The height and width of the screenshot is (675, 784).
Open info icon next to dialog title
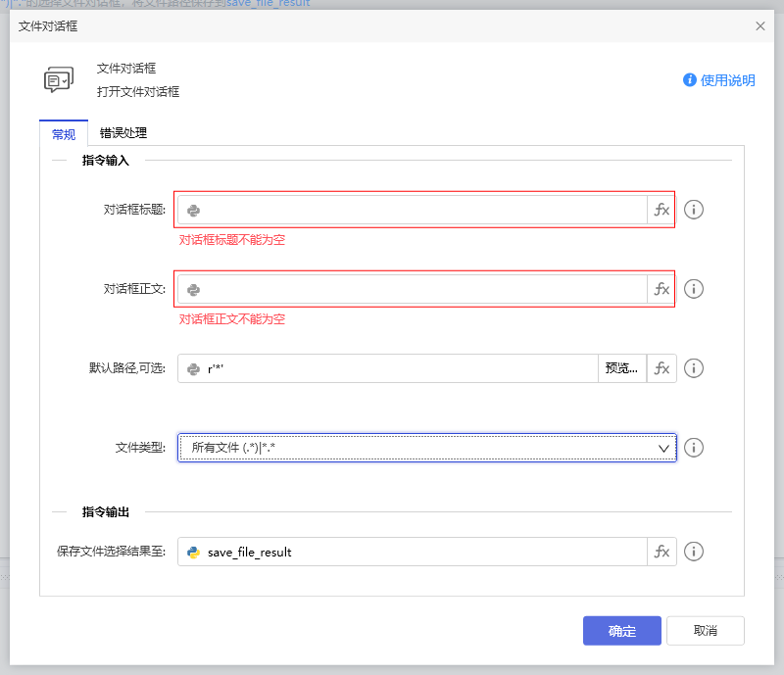[694, 210]
